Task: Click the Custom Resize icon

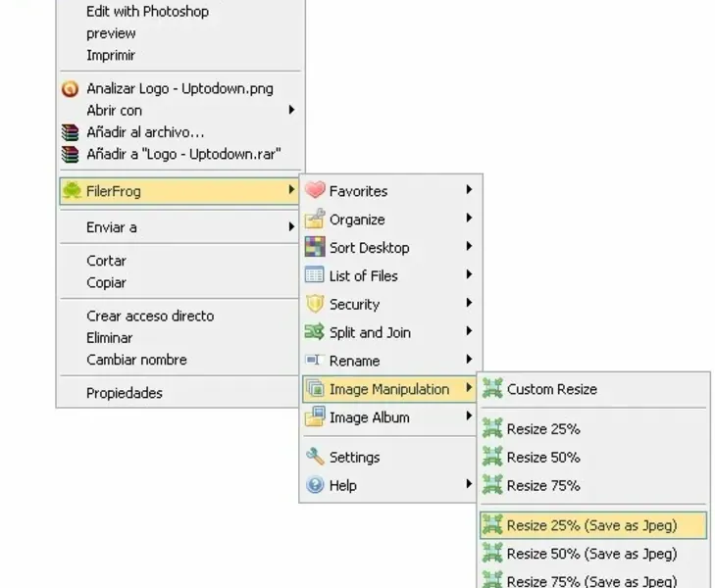Action: [x=492, y=389]
